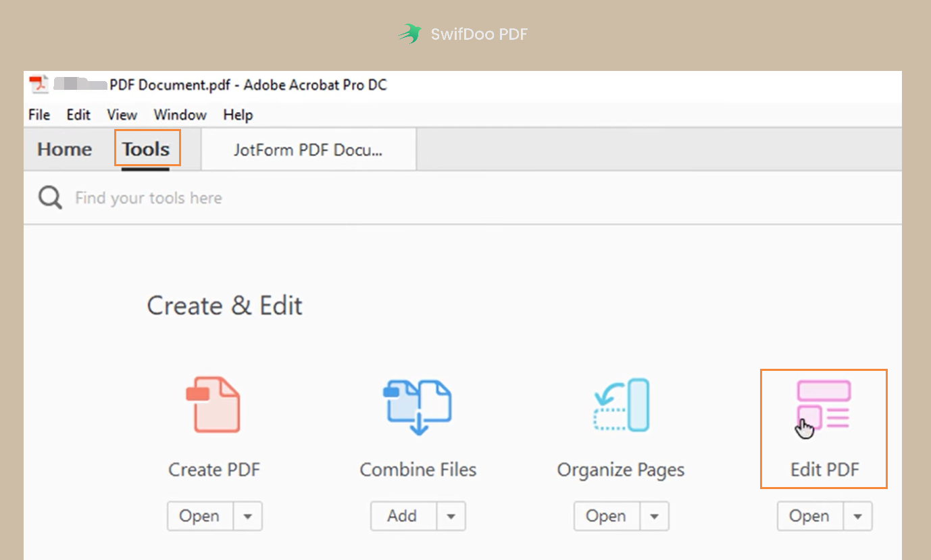Switch to the Home tab
The width and height of the screenshot is (931, 560).
pos(64,149)
